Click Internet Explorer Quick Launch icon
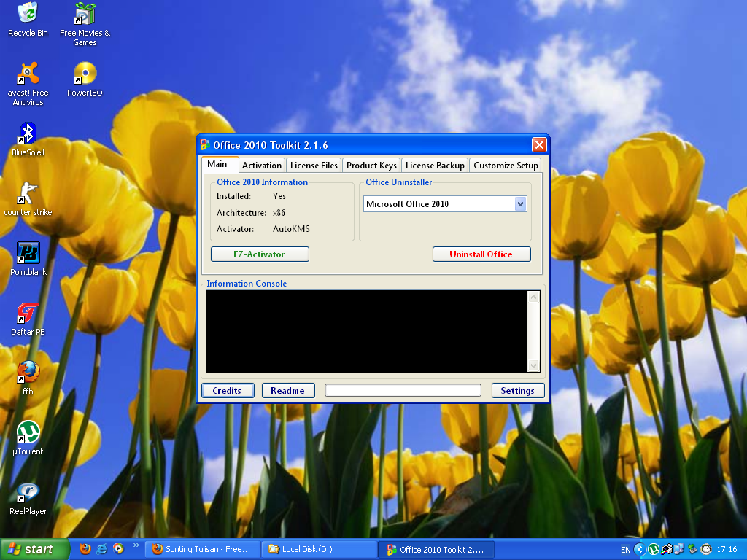The width and height of the screenshot is (747, 560). [x=102, y=549]
